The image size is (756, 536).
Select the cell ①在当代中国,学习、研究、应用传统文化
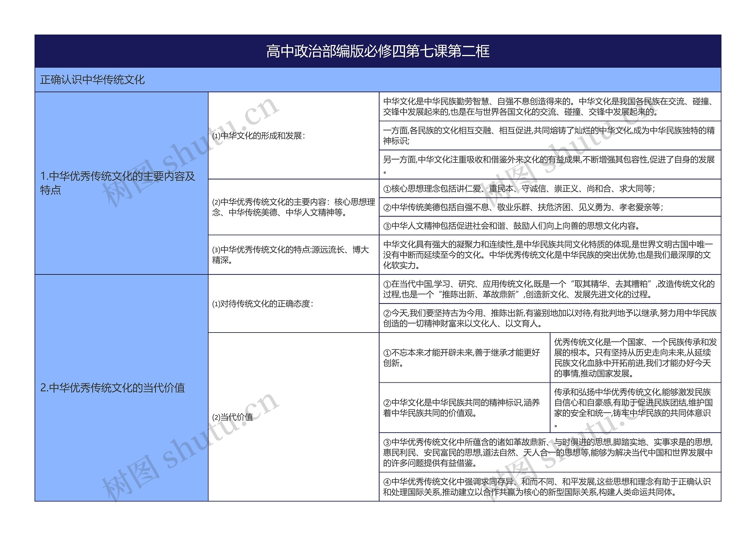tap(550, 289)
